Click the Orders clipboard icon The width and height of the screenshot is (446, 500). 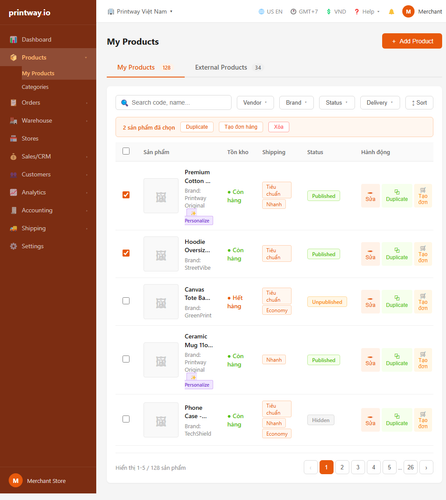point(13,103)
